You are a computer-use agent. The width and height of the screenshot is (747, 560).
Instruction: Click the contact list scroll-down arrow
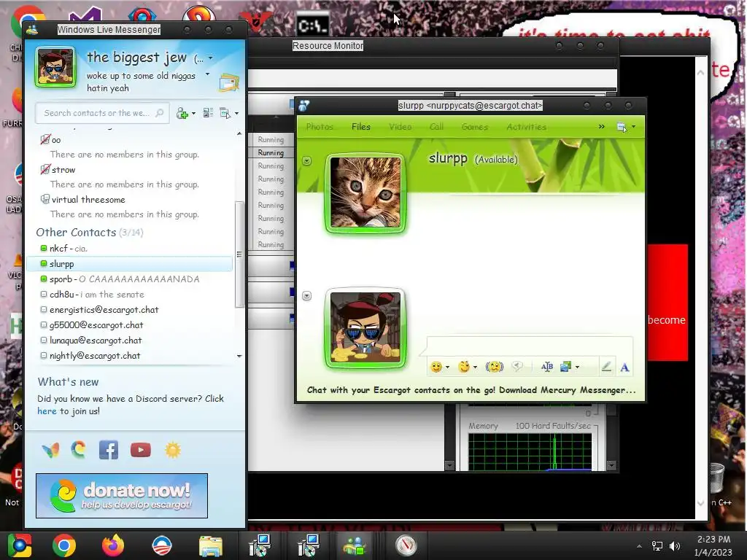point(239,356)
